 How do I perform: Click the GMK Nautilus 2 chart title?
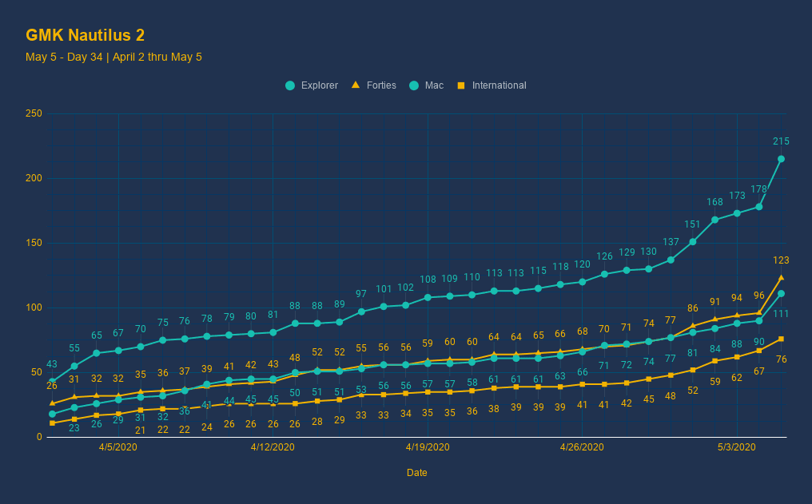[x=85, y=35]
